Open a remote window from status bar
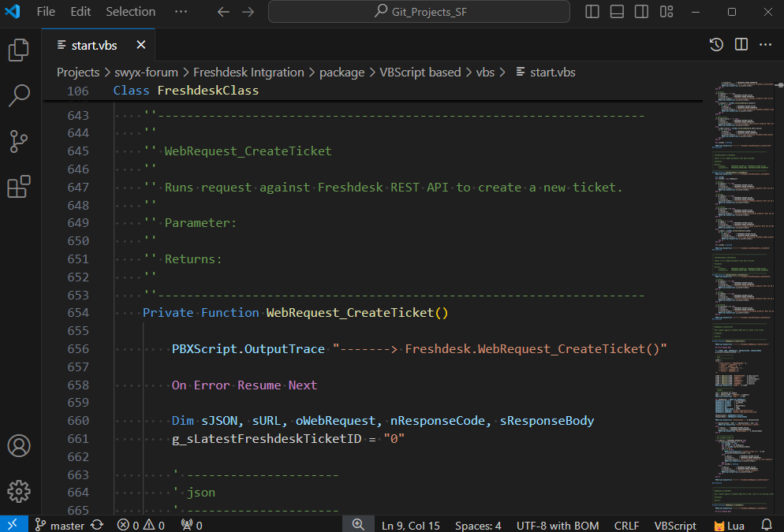This screenshot has width=784, height=532. coord(13,524)
